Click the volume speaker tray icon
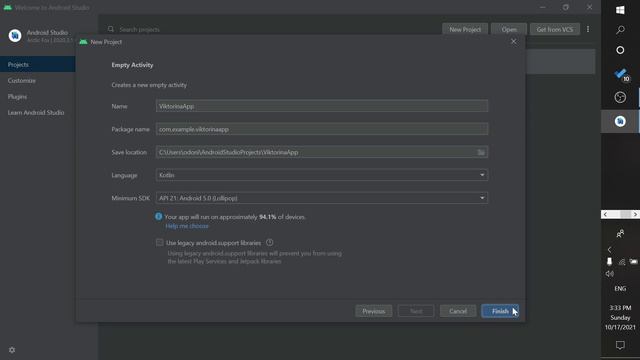Image resolution: width=640 pixels, height=360 pixels. 609,273
